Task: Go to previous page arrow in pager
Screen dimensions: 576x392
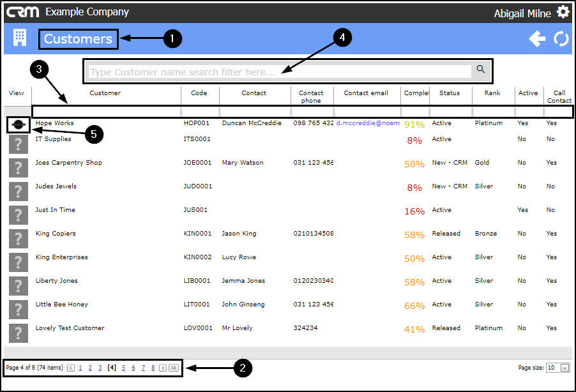Action: point(71,368)
